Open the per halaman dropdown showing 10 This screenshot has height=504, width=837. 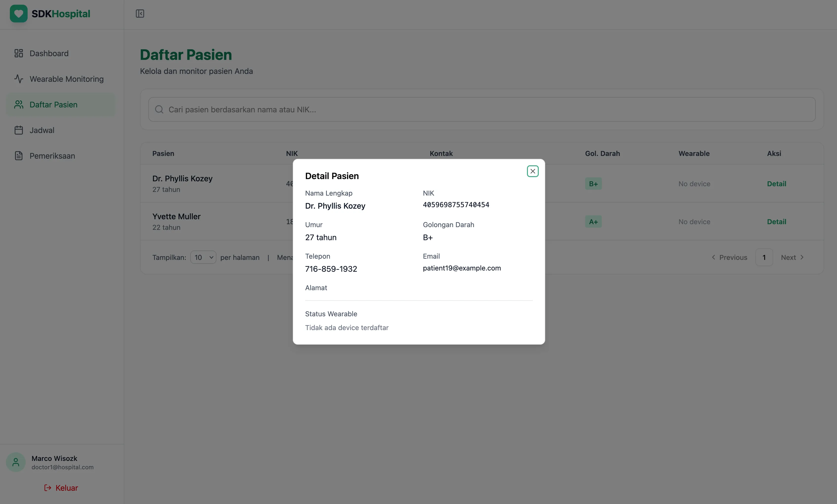tap(203, 257)
